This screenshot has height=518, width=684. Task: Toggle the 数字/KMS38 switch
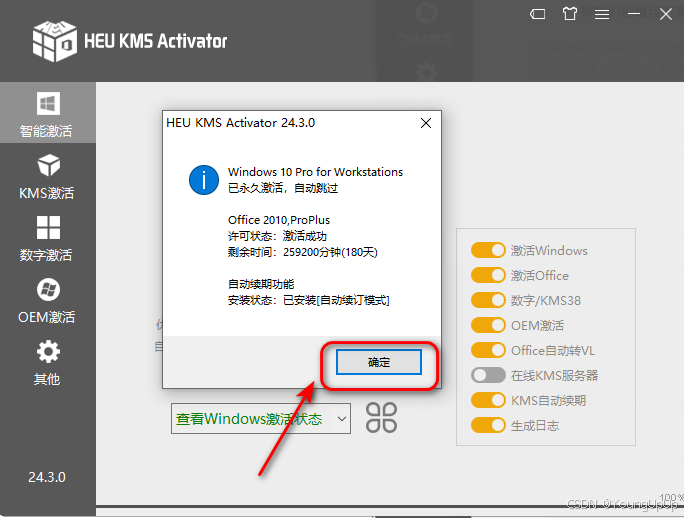coord(488,300)
